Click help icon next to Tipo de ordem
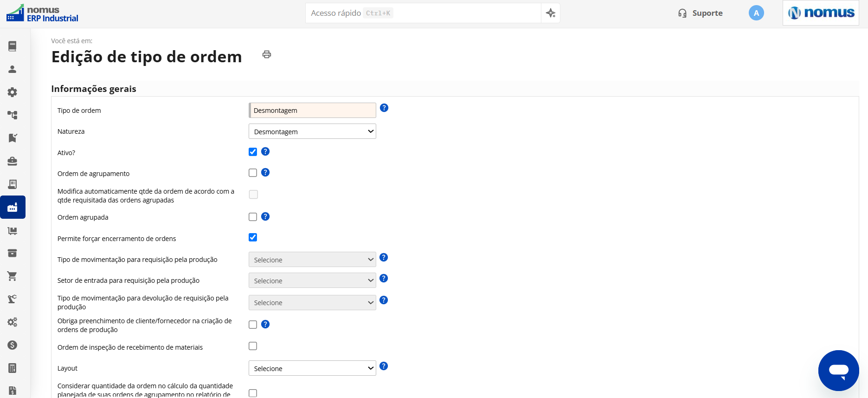Image resolution: width=868 pixels, height=398 pixels. tap(384, 108)
